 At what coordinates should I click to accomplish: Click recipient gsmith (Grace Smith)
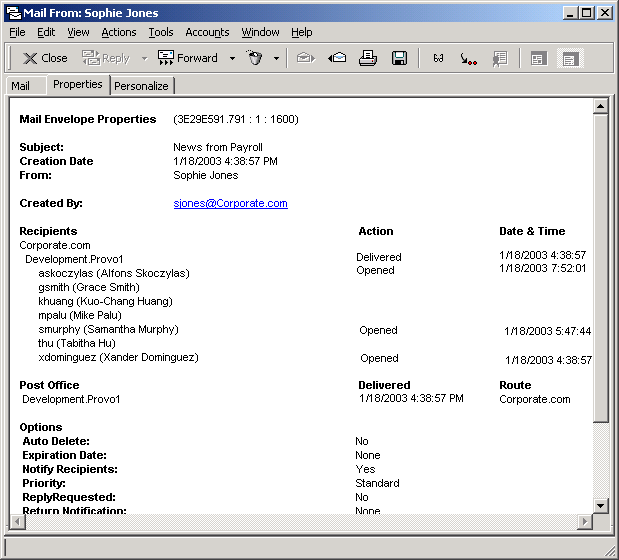point(89,287)
